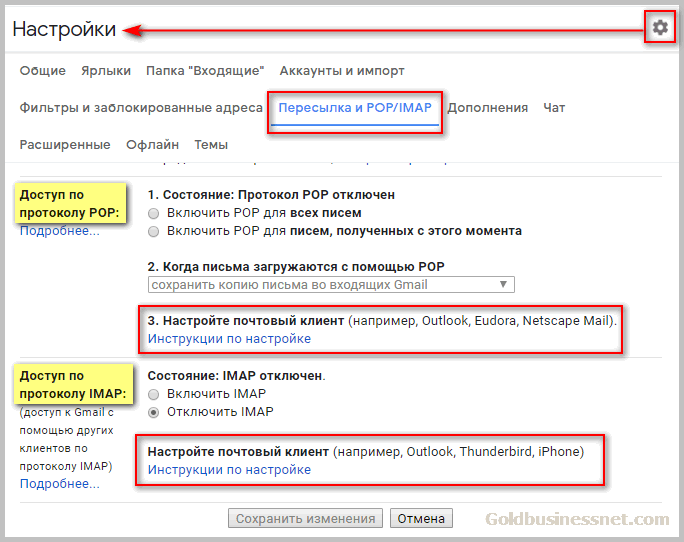684x542 pixels.
Task: Select the Включить IMAP radio button
Action: click(x=154, y=394)
